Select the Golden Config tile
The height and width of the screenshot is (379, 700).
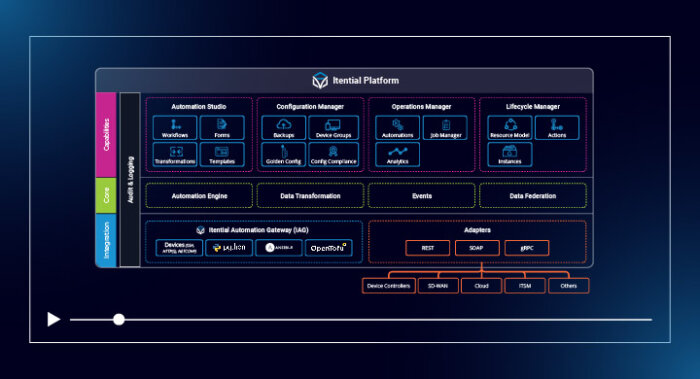tap(283, 154)
